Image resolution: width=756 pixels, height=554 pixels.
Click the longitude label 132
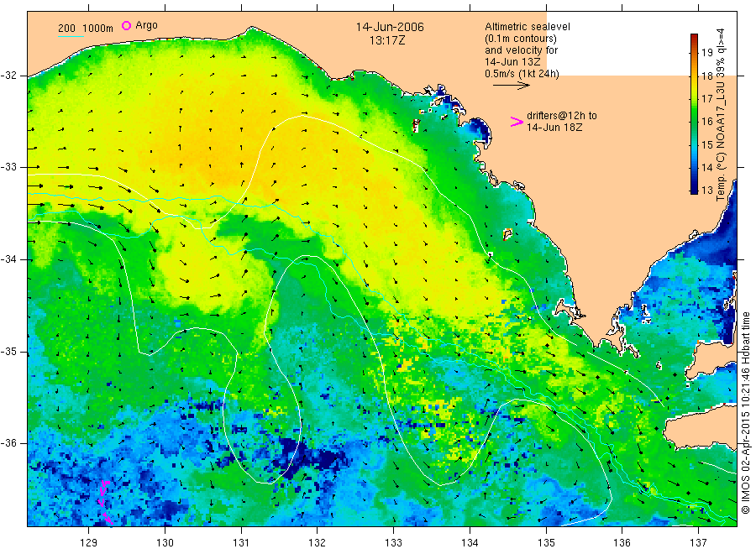(x=318, y=543)
